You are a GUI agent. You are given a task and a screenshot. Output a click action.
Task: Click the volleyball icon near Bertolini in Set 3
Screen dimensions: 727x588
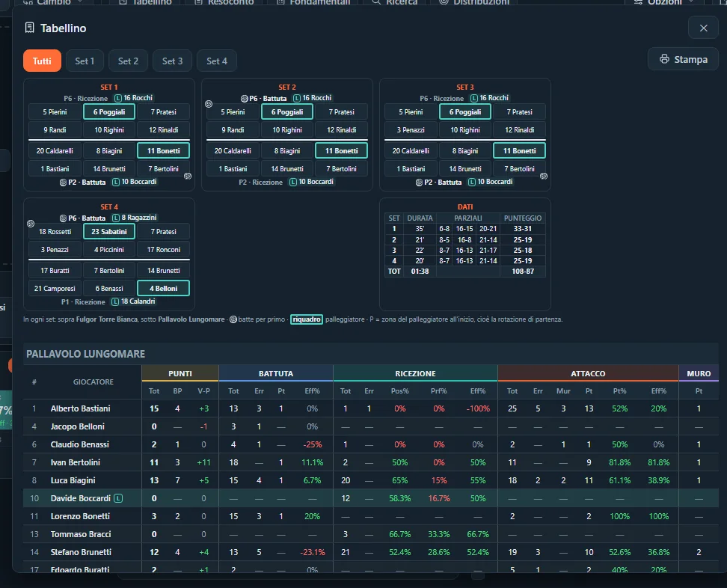(544, 177)
